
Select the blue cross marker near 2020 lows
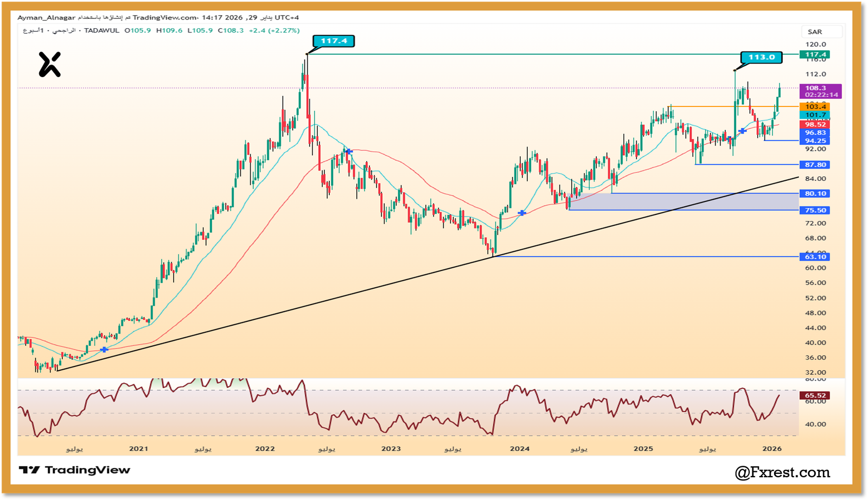(104, 350)
